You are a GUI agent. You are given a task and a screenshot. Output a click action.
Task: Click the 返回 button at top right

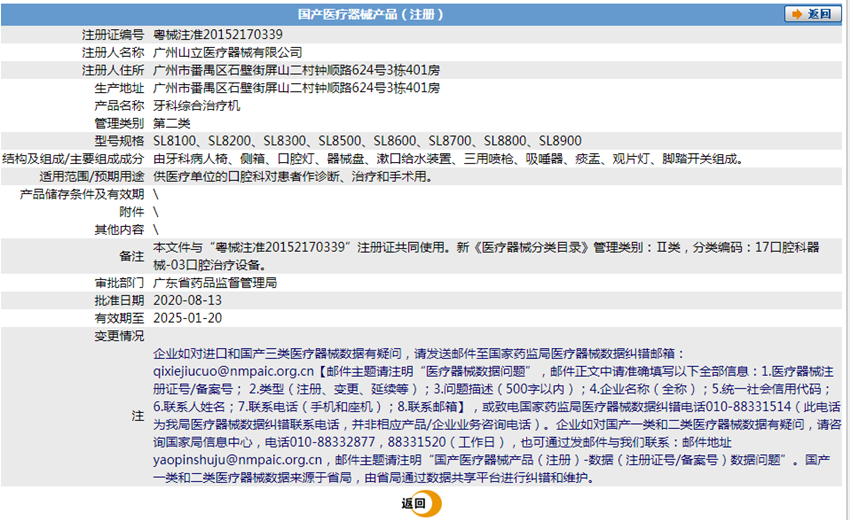tap(813, 14)
